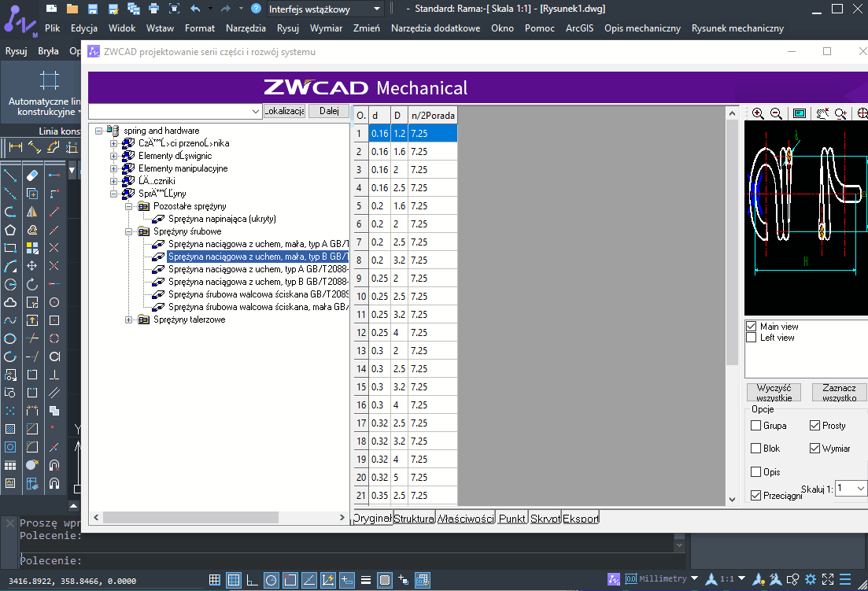Click the Wyczyść wszystkie button
Screen dimensions: 868x591
tap(774, 393)
